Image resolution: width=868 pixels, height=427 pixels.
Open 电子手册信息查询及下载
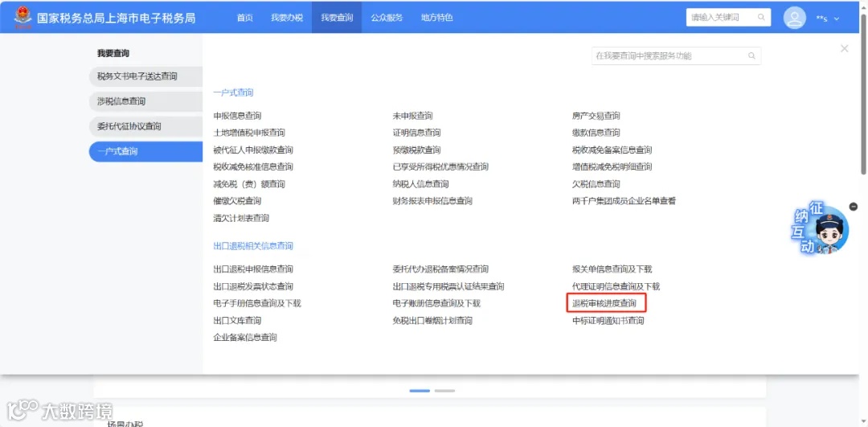pos(257,303)
